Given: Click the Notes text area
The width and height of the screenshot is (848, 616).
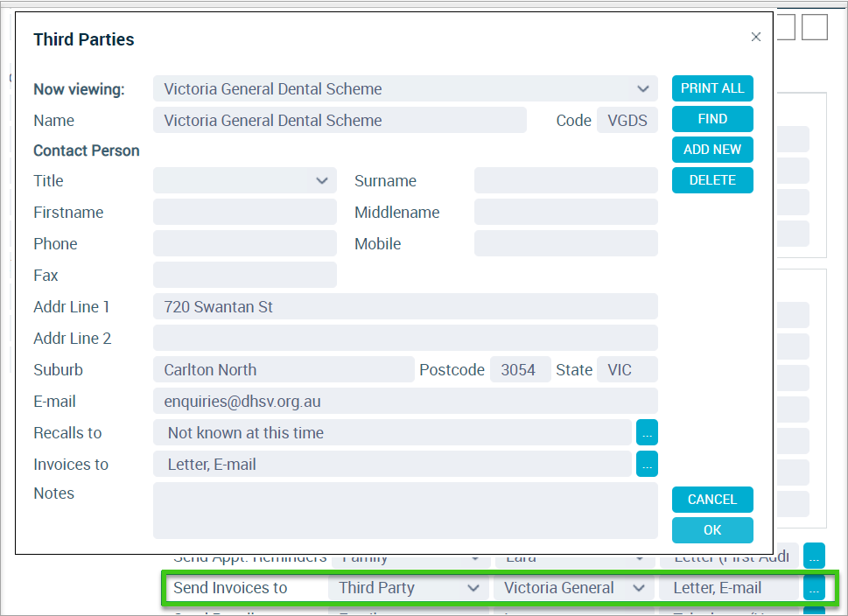Looking at the screenshot, I should [405, 510].
